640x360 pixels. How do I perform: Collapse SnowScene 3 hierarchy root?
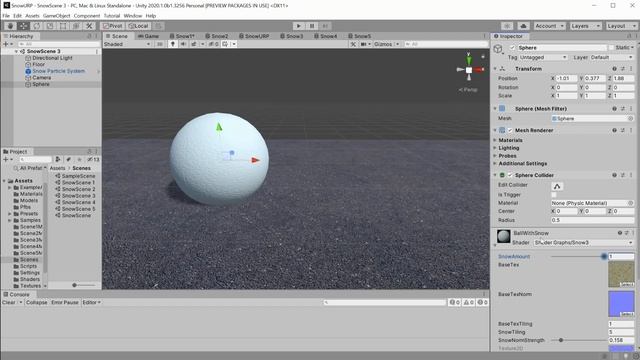click(16, 51)
